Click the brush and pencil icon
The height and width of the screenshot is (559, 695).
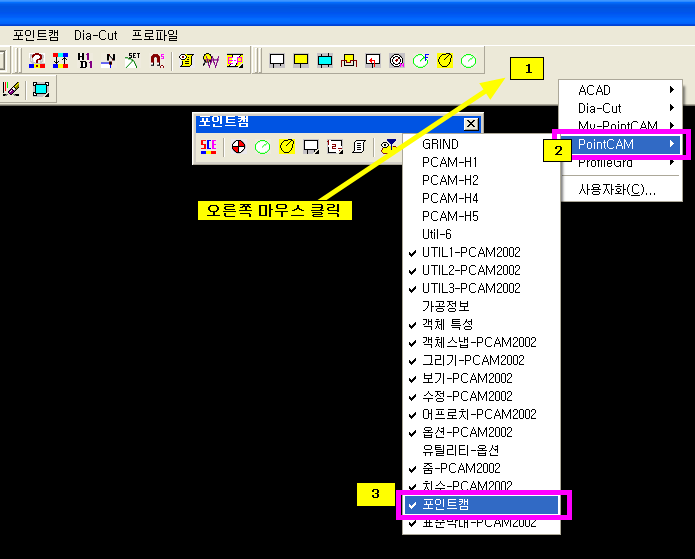tap(11, 89)
